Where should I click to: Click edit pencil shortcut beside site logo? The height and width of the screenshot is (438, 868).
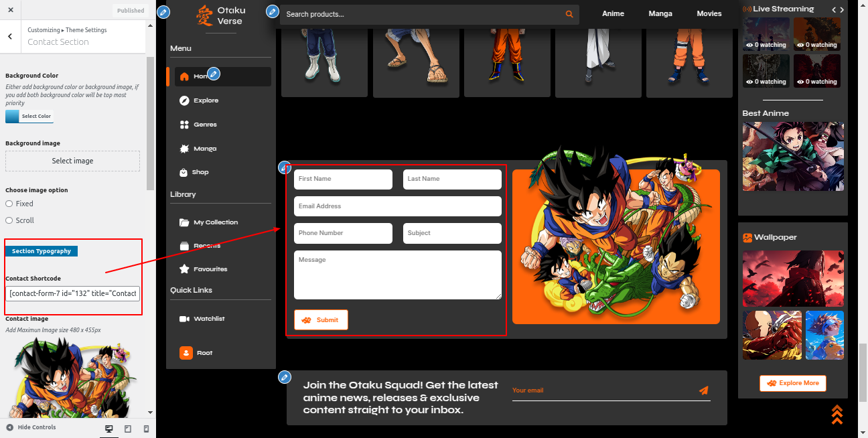pyautogui.click(x=163, y=12)
